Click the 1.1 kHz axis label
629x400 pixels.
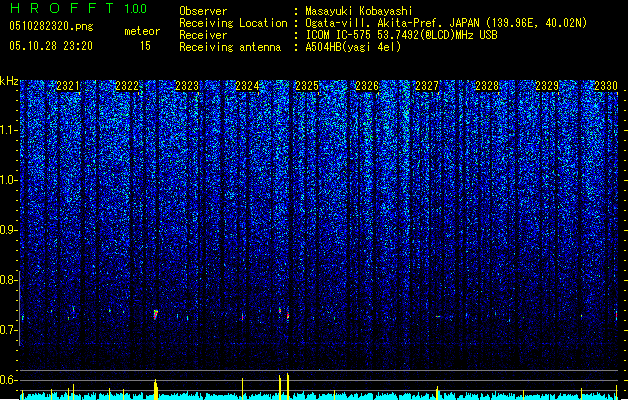point(9,130)
